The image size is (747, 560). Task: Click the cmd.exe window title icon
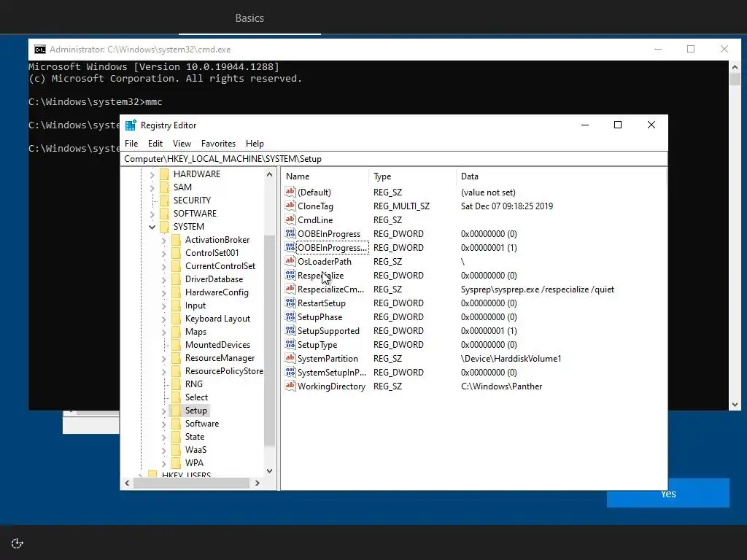click(40, 50)
